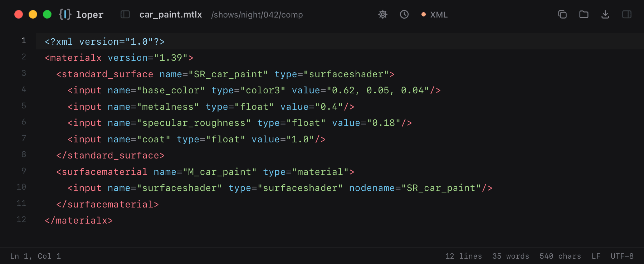
Task: Toggle the left sidebar panel icon
Action: click(125, 14)
